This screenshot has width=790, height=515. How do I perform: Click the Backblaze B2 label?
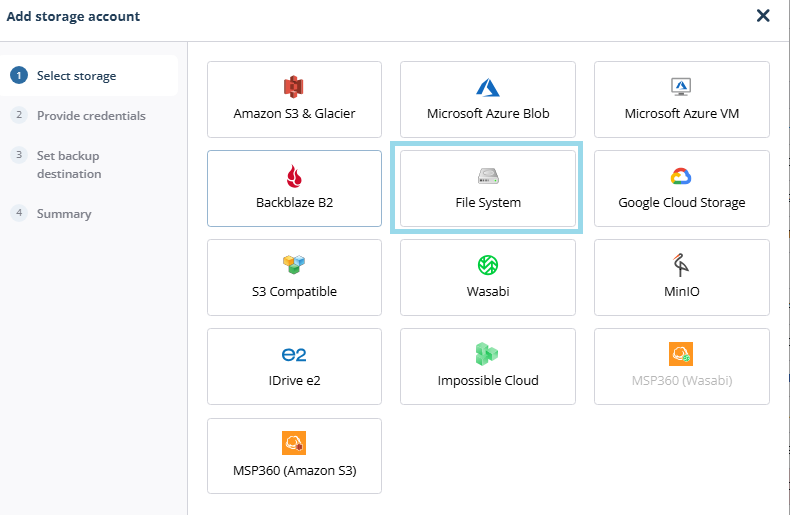(294, 203)
